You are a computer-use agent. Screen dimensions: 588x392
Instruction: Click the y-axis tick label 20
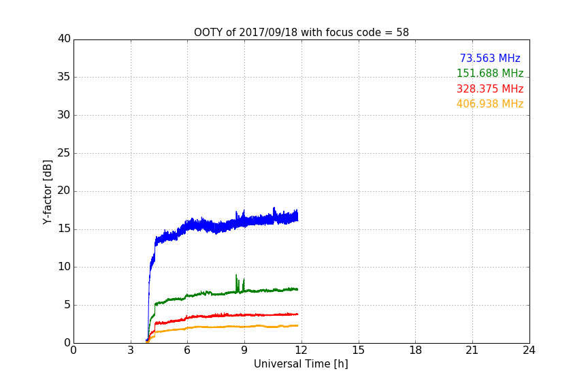click(64, 191)
